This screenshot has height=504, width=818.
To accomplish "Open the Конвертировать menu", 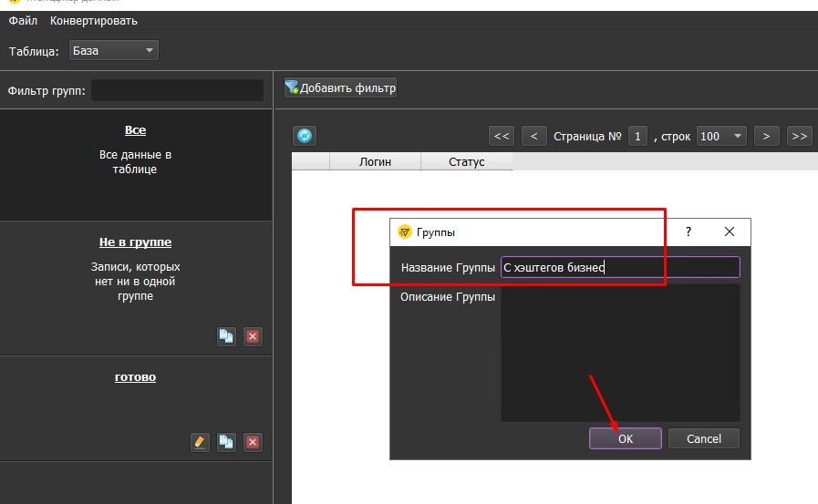I will click(93, 21).
